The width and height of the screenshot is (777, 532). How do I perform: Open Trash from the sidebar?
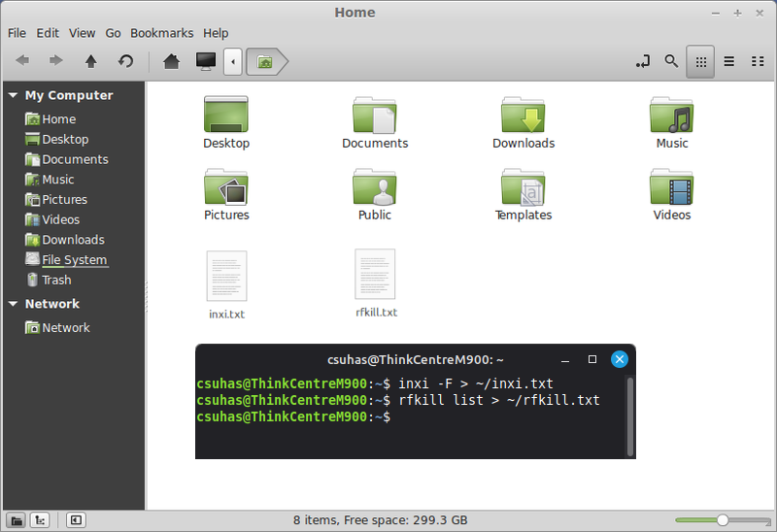56,280
